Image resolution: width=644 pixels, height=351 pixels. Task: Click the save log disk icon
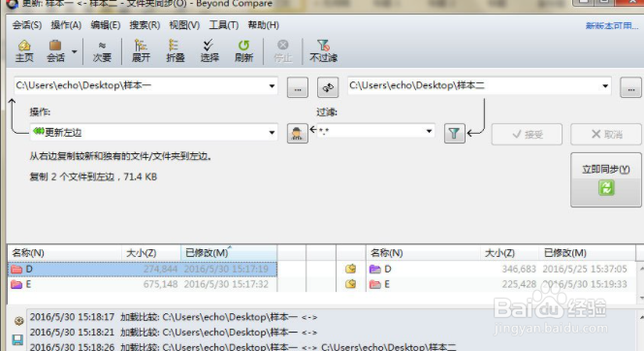(18, 339)
